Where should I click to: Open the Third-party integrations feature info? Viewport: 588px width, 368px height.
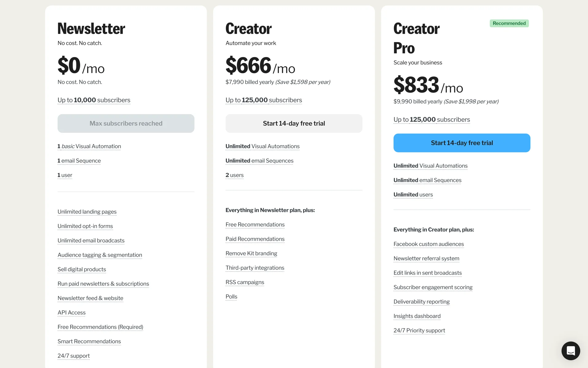coord(255,268)
